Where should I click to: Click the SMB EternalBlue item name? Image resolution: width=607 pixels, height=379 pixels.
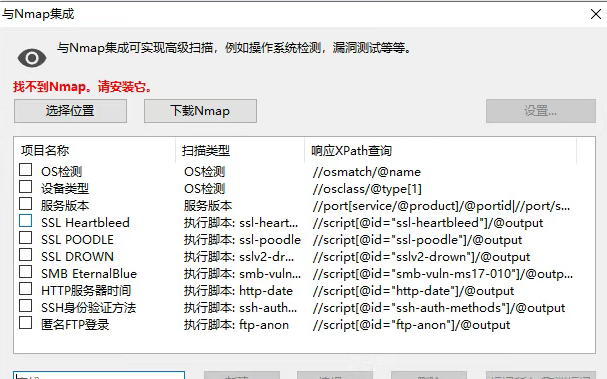coord(89,274)
